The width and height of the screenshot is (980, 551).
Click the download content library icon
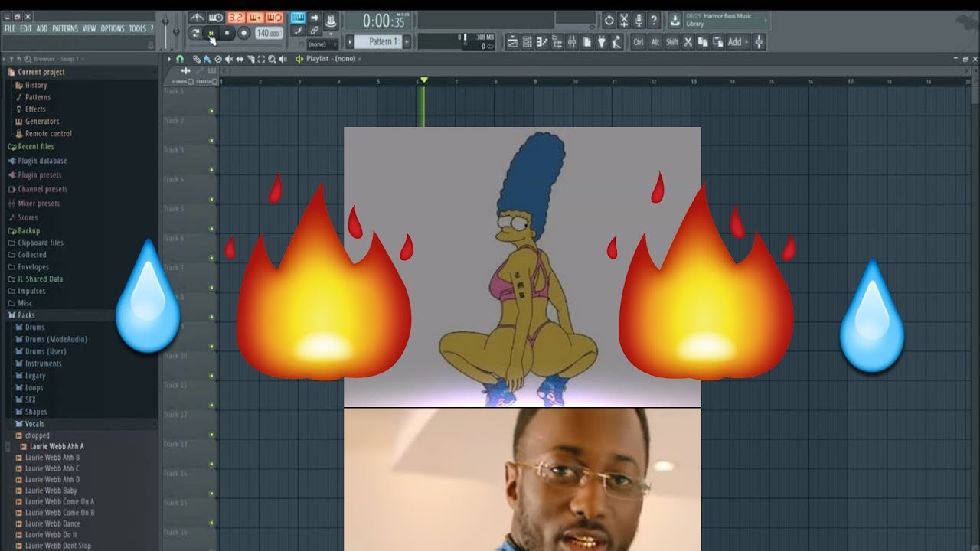pos(675,21)
